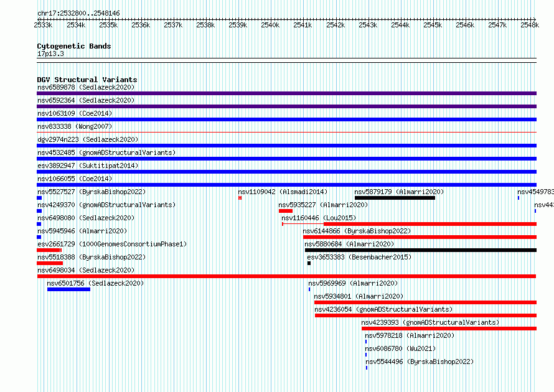
Task: Select the red nsv5935227 bar
Action: pyautogui.click(x=286, y=211)
